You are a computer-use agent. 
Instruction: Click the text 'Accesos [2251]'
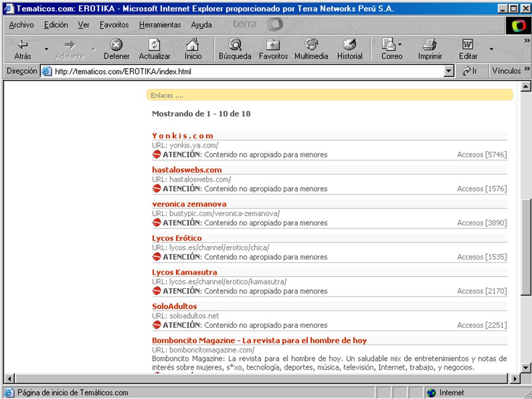point(482,325)
